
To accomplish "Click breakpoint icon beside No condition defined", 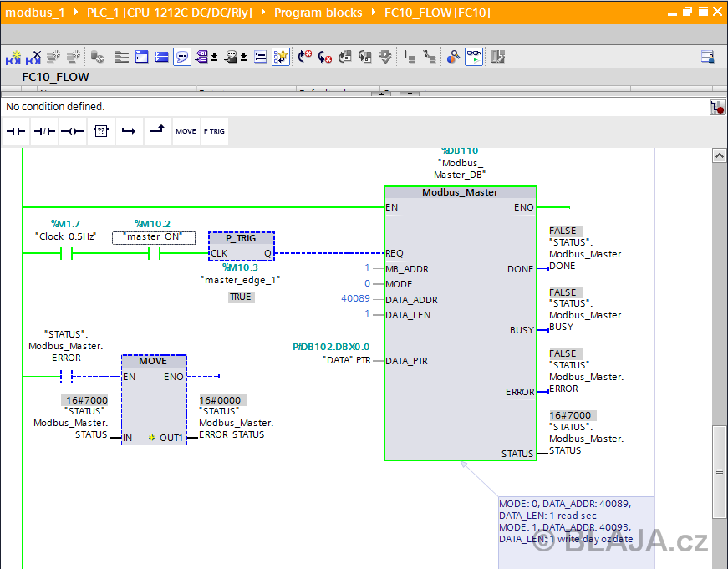I will point(717,107).
